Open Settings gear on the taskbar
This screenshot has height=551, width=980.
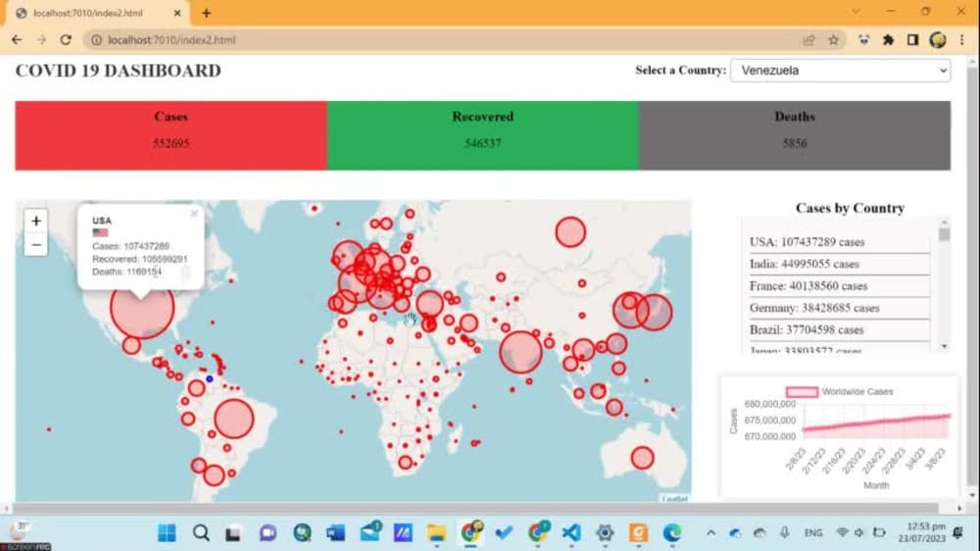[605, 533]
